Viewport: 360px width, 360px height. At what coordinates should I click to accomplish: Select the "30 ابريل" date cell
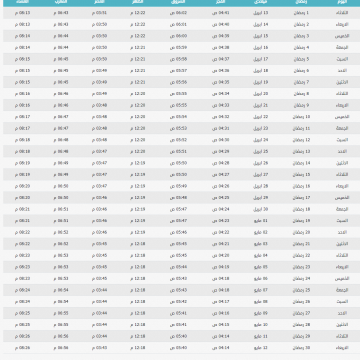[261, 209]
